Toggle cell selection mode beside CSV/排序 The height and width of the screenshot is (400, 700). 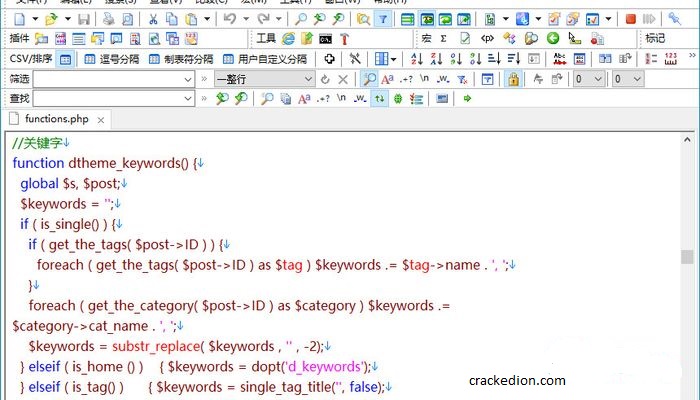[x=65, y=59]
